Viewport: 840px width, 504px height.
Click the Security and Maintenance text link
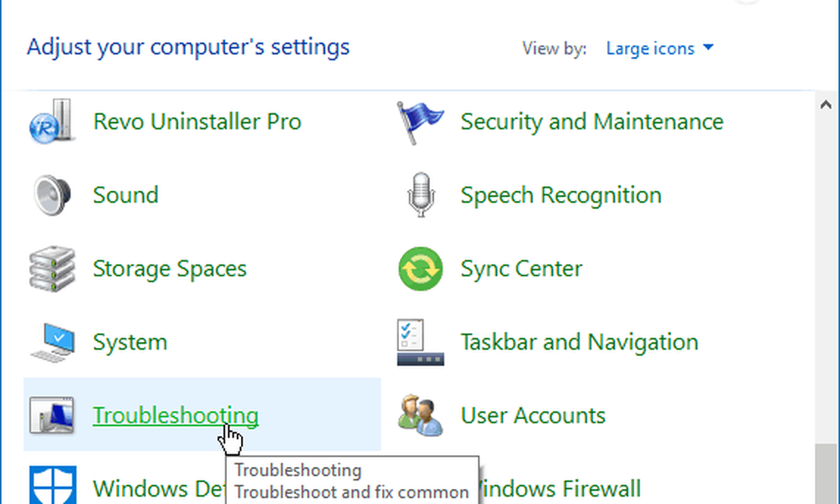tap(591, 122)
